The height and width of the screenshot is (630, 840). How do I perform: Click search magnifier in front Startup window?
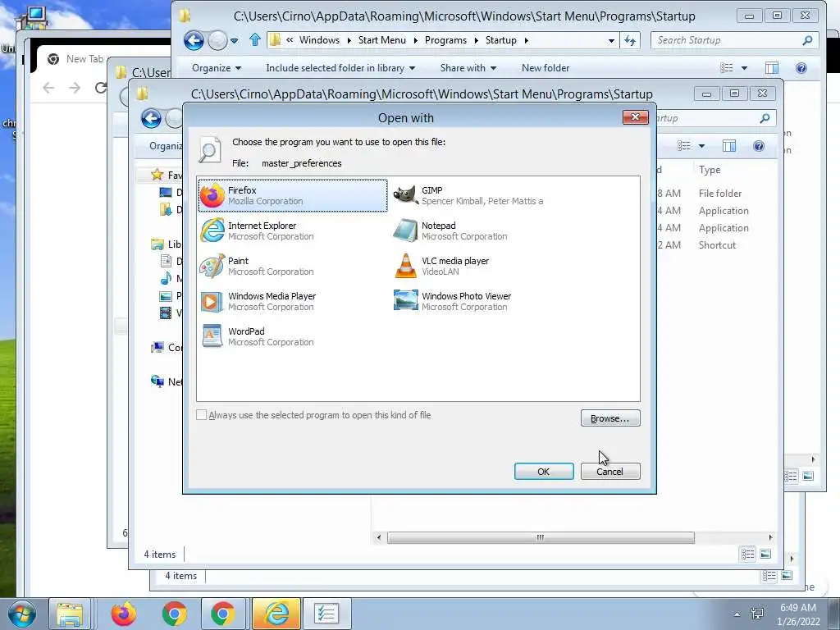coord(765,118)
